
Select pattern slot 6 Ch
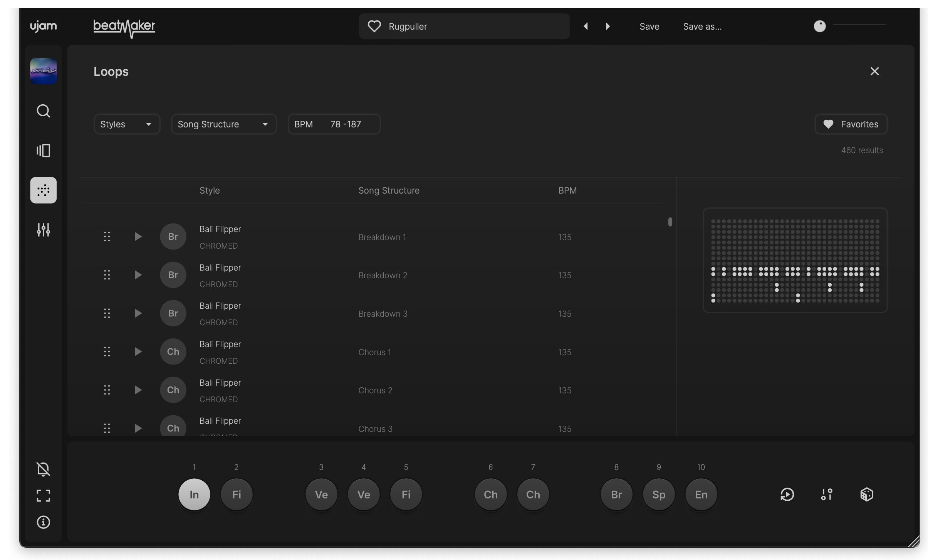490,495
